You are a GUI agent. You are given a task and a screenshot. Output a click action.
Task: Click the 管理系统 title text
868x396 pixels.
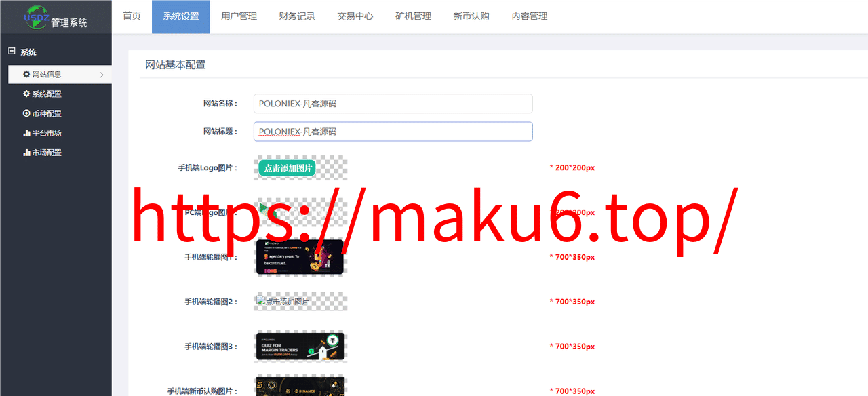69,22
